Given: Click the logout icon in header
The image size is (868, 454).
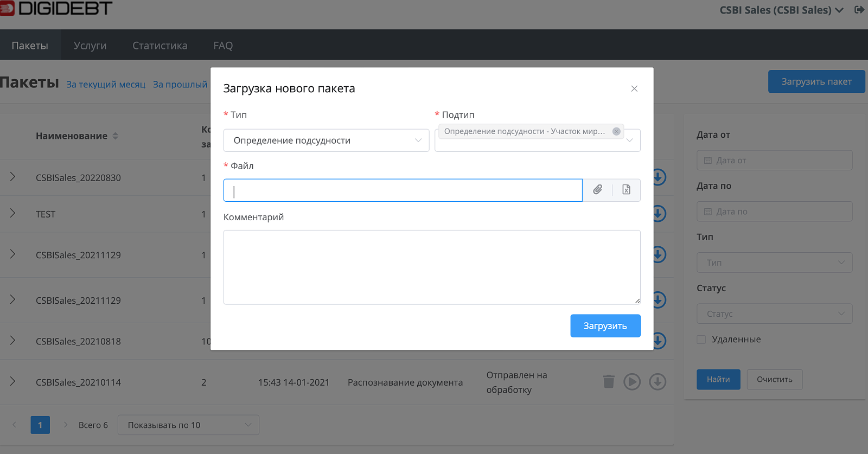Looking at the screenshot, I should (x=859, y=10).
